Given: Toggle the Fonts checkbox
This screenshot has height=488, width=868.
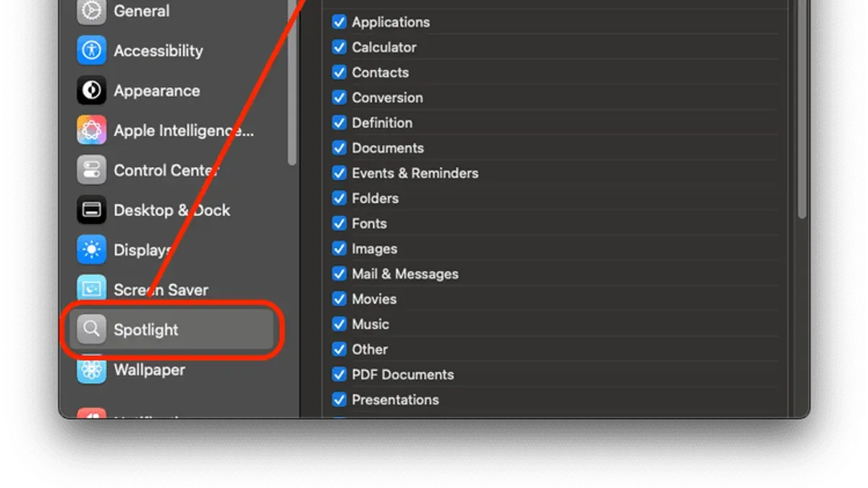Looking at the screenshot, I should (x=339, y=223).
